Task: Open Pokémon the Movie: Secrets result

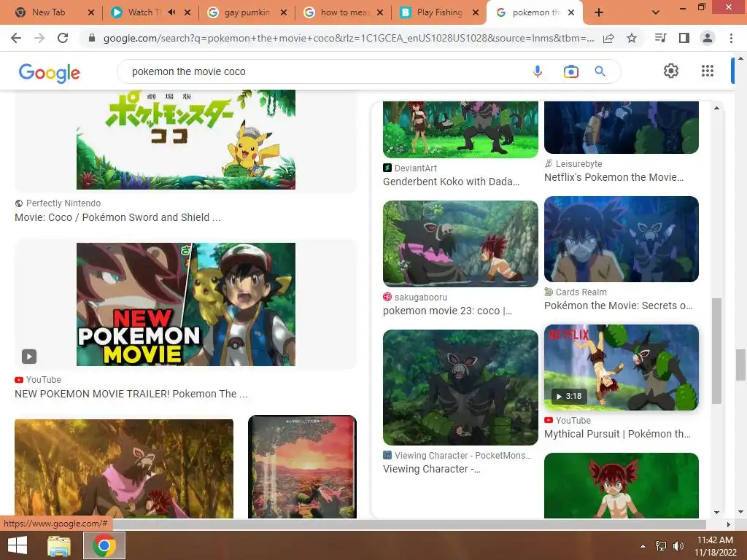Action: tap(619, 306)
